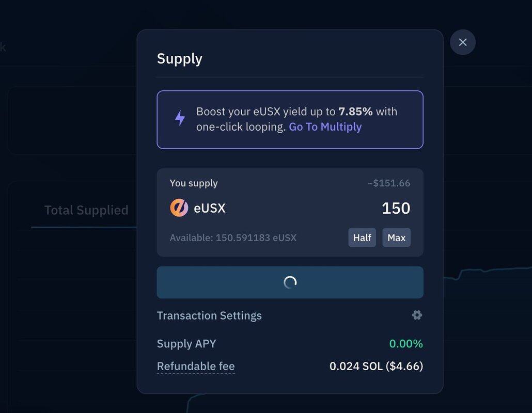Click the lightning bolt boost icon
This screenshot has height=413, width=532.
pyautogui.click(x=180, y=118)
